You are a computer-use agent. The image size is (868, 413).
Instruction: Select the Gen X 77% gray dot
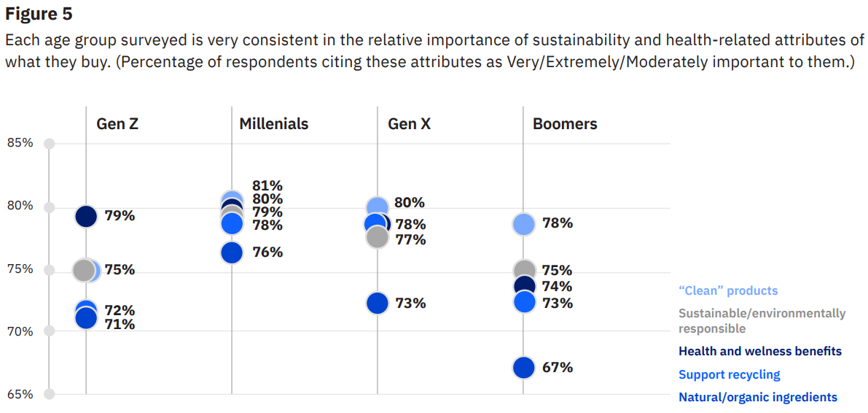[x=377, y=237]
